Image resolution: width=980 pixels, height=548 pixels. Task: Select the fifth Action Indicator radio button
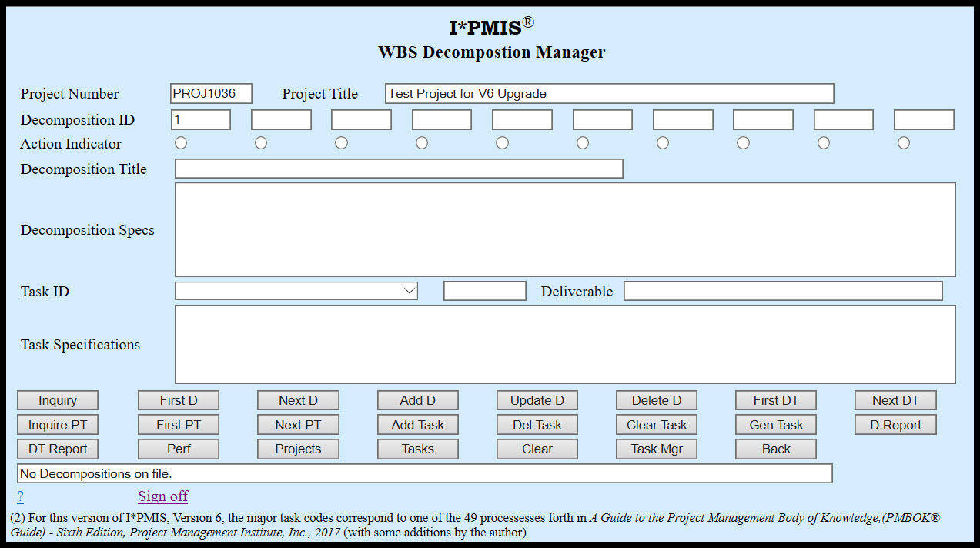click(x=502, y=142)
